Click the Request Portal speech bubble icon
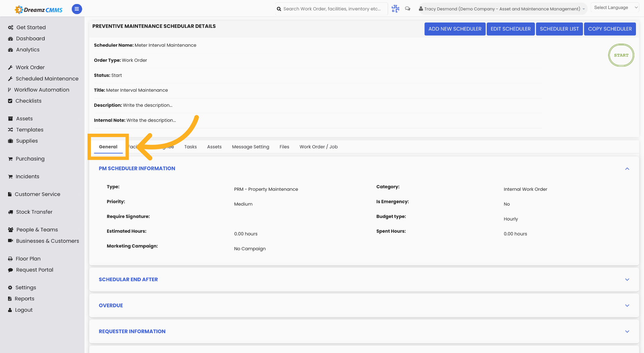Image resolution: width=644 pixels, height=353 pixels. coord(10,270)
